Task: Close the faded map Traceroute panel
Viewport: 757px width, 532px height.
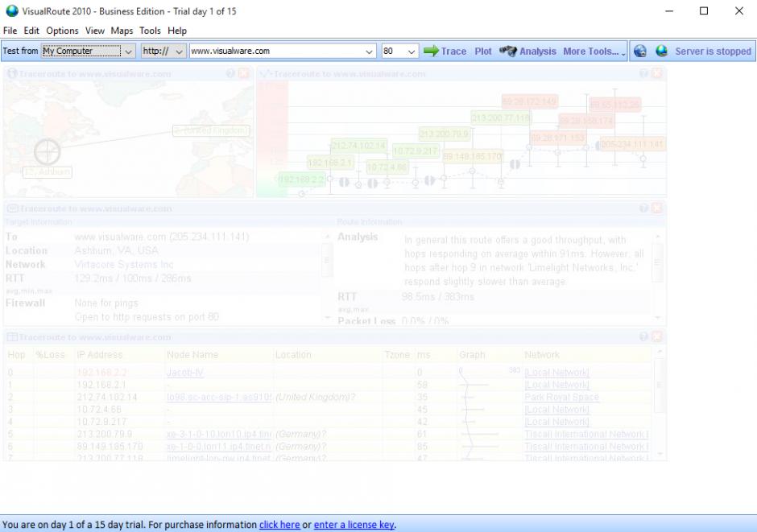Action: tap(244, 73)
